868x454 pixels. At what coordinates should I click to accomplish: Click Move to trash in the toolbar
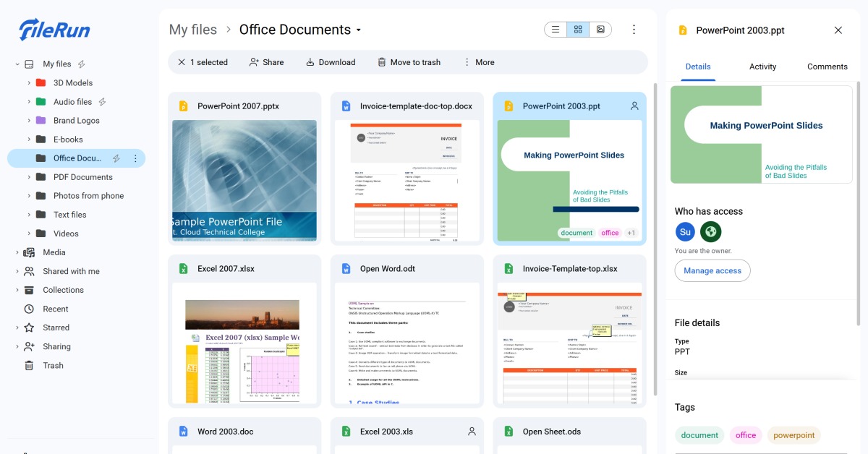409,62
